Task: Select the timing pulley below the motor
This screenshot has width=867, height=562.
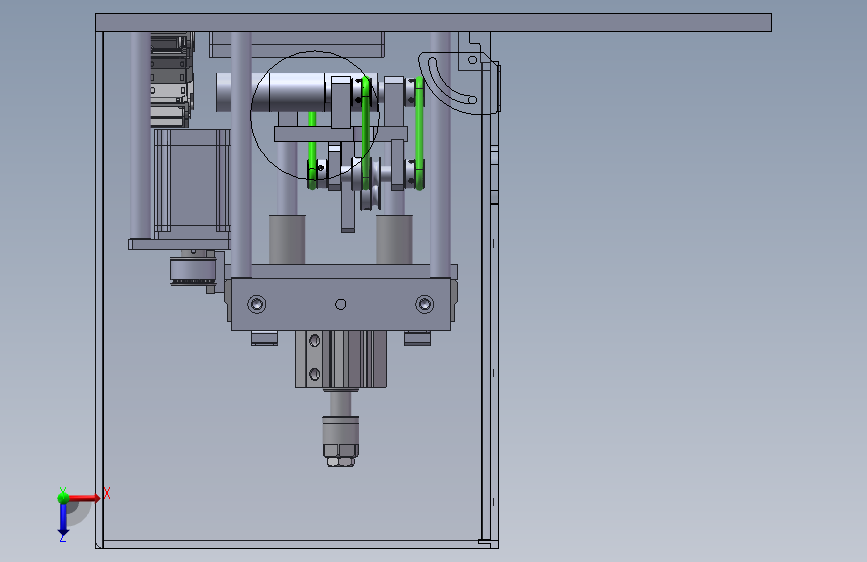Action: [192, 270]
